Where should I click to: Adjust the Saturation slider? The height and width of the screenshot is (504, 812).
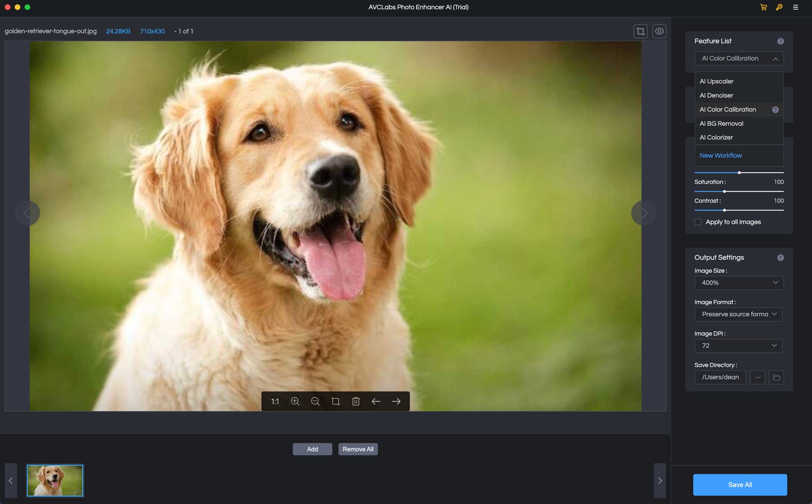pos(724,191)
